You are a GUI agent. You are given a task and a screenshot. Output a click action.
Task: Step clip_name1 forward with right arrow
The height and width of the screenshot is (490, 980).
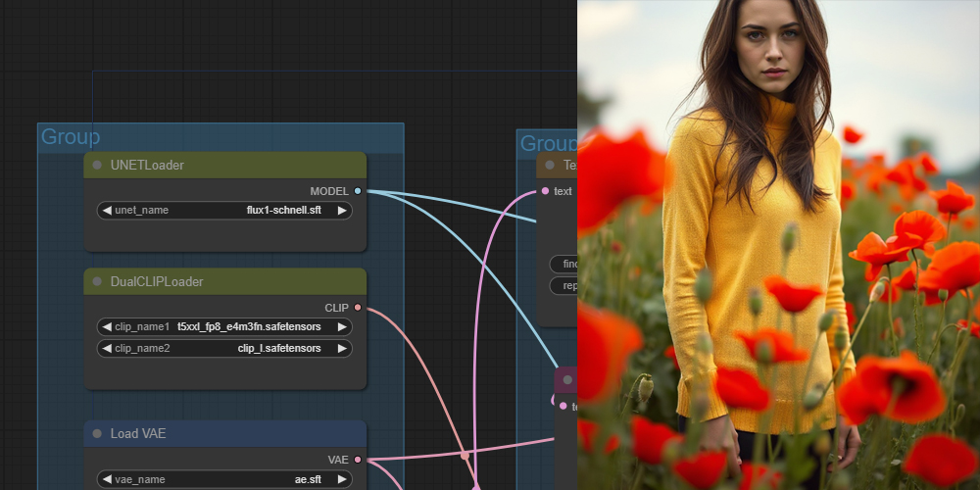point(342,327)
